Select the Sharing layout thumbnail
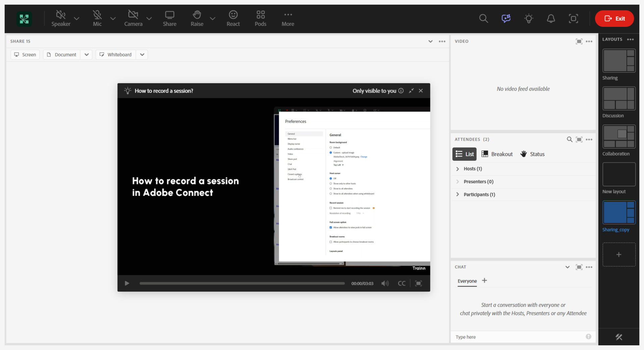 619,60
